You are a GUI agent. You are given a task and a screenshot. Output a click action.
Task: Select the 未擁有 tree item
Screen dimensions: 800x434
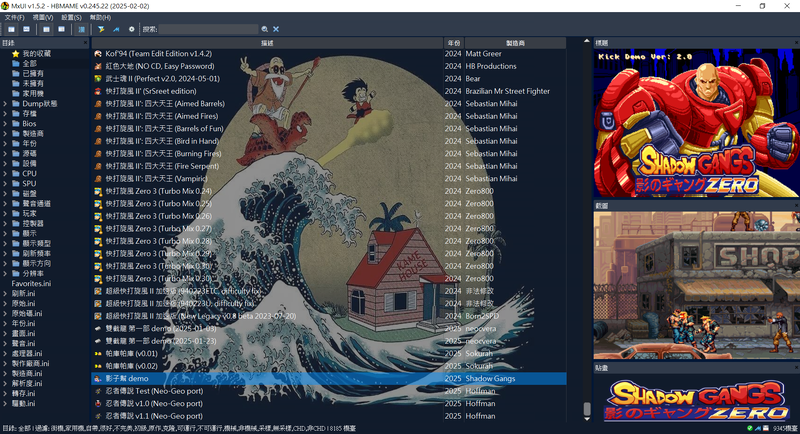33,83
